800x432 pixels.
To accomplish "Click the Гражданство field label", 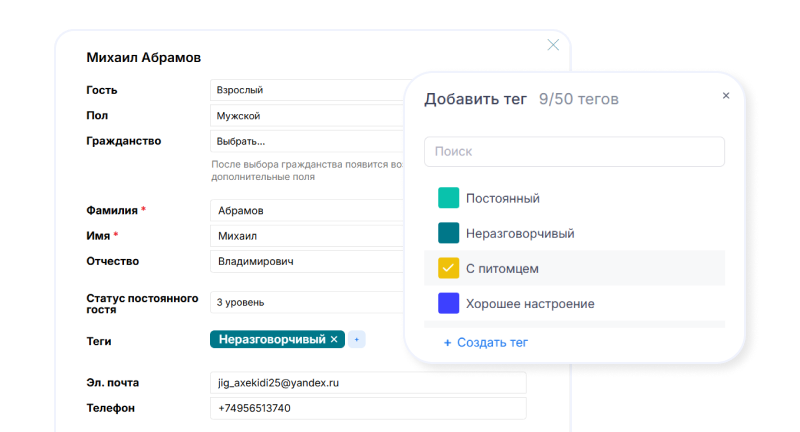I will click(x=123, y=141).
